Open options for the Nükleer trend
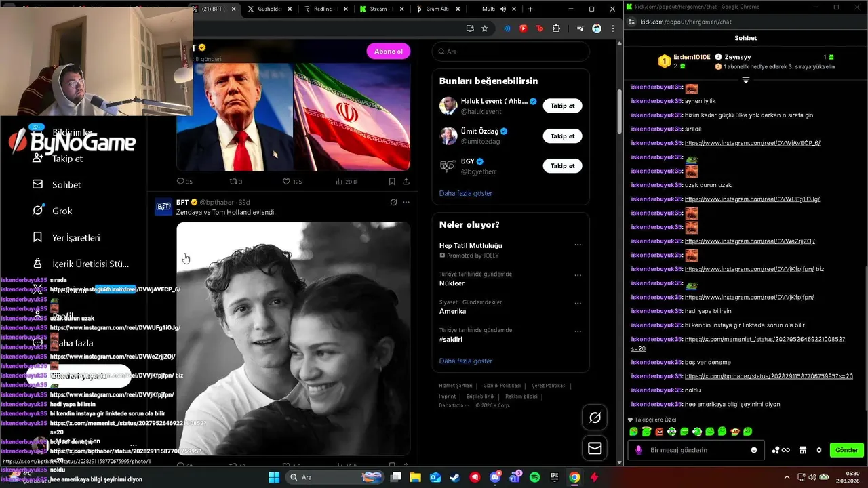 point(578,275)
